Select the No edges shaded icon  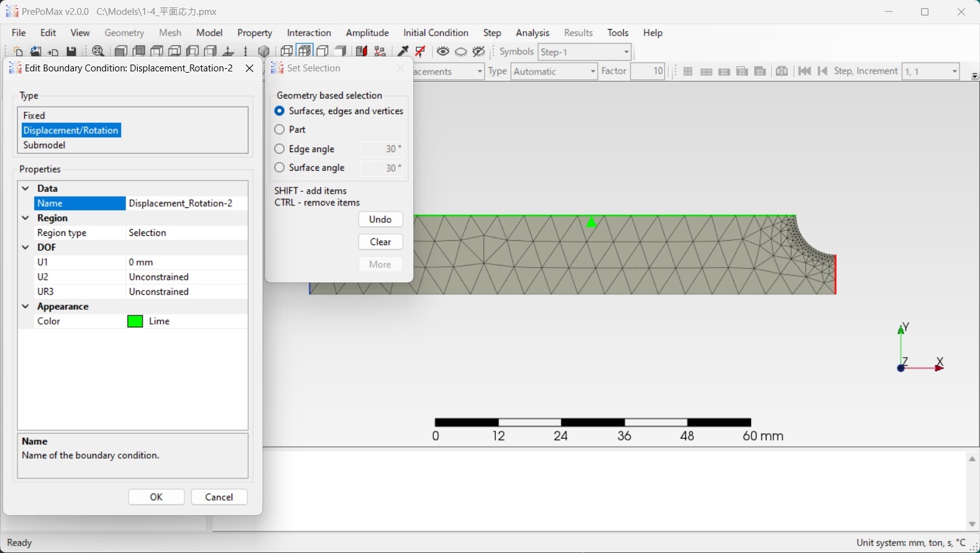coord(340,52)
